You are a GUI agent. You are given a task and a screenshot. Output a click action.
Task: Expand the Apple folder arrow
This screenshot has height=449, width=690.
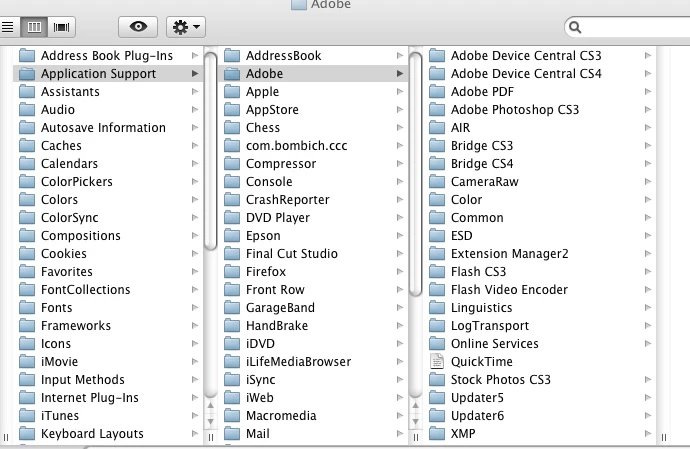pyautogui.click(x=400, y=92)
